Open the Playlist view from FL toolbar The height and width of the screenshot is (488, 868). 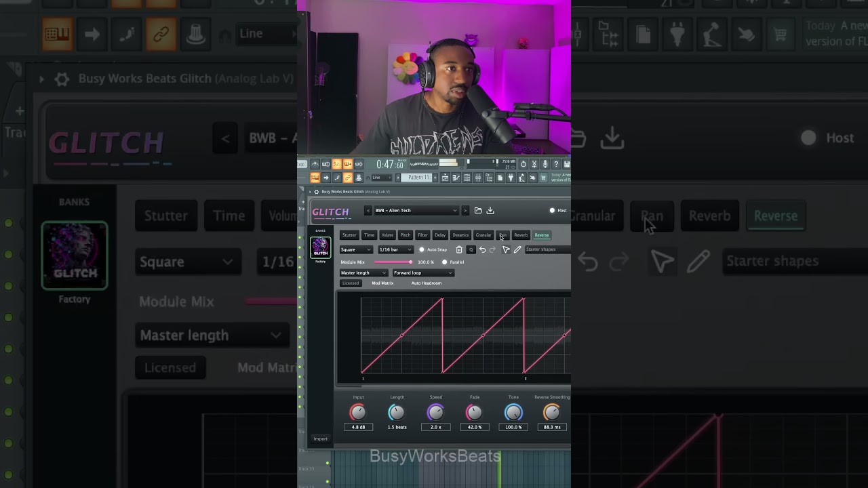pyautogui.click(x=445, y=178)
